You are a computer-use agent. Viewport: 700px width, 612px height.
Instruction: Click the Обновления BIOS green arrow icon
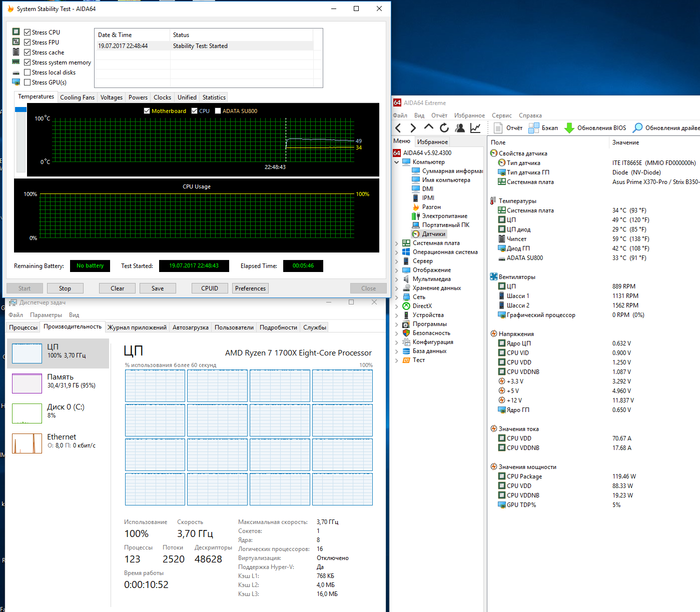(x=569, y=128)
